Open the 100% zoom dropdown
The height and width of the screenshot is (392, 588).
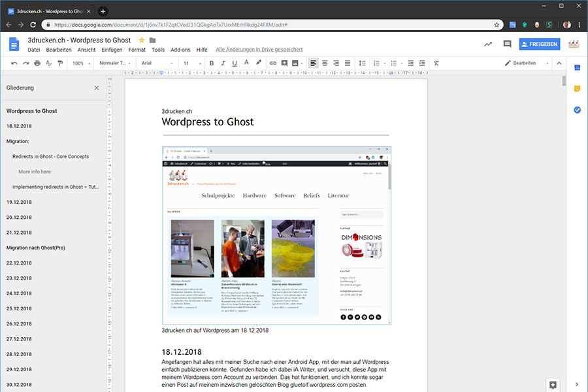(x=82, y=63)
